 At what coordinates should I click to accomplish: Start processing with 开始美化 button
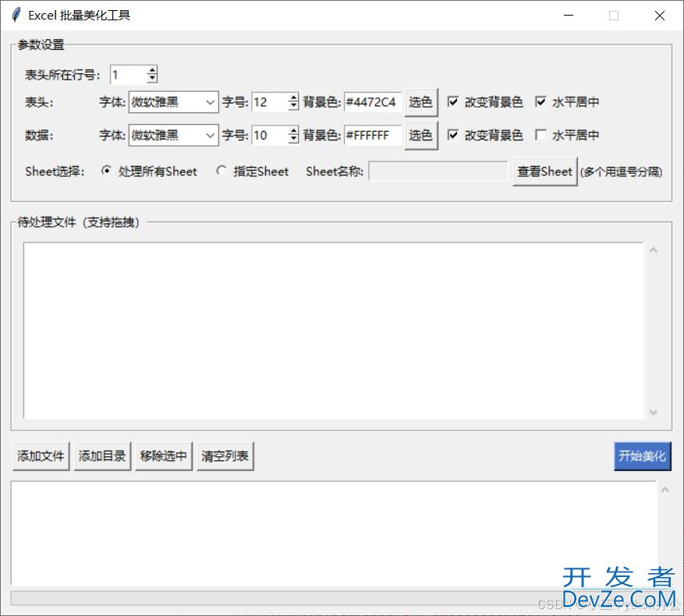642,456
